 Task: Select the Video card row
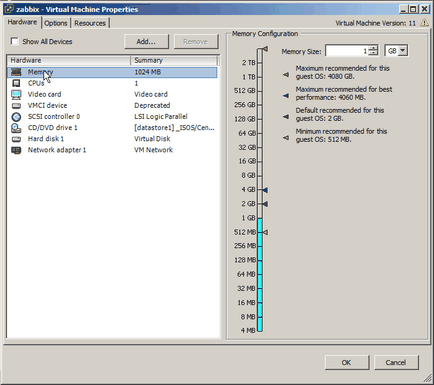[112, 94]
